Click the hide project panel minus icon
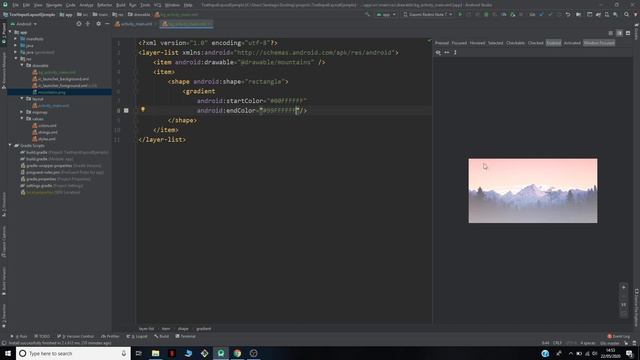Image resolution: width=640 pixels, height=360 pixels. pyautogui.click(x=107, y=24)
